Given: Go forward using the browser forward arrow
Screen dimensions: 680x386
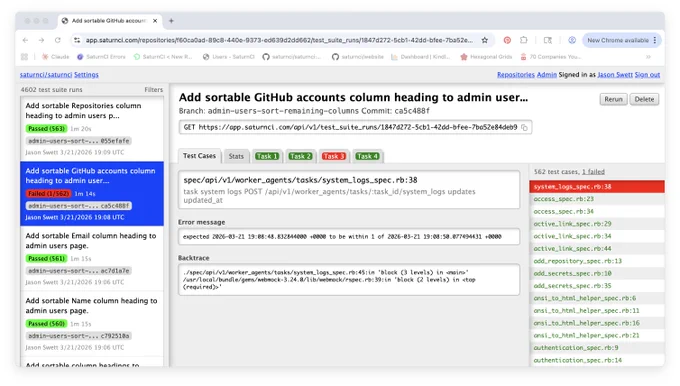Looking at the screenshot, I should [x=41, y=40].
